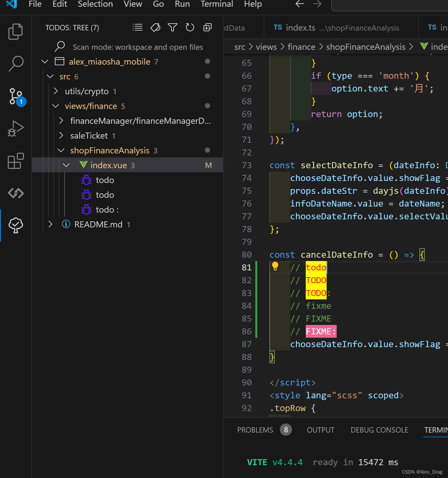Viewport: 448px width, 478px height.
Task: Switch to the TERMINAL panel tab
Action: pyautogui.click(x=436, y=430)
